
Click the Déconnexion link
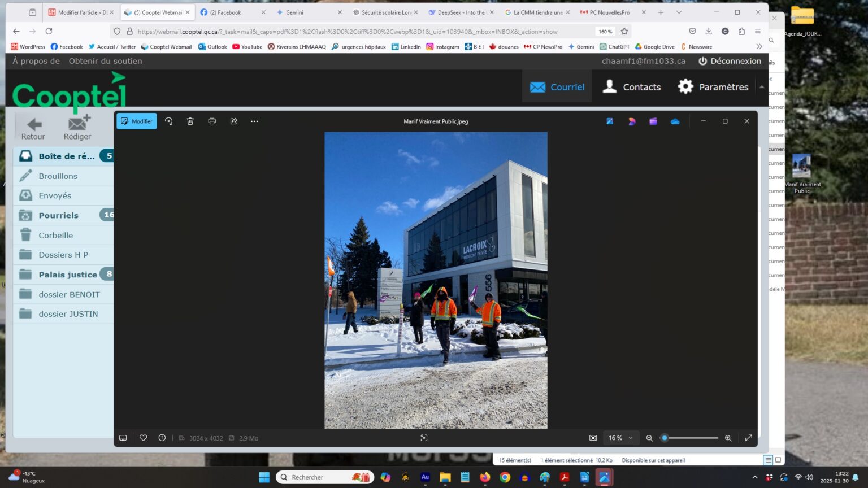(x=730, y=61)
